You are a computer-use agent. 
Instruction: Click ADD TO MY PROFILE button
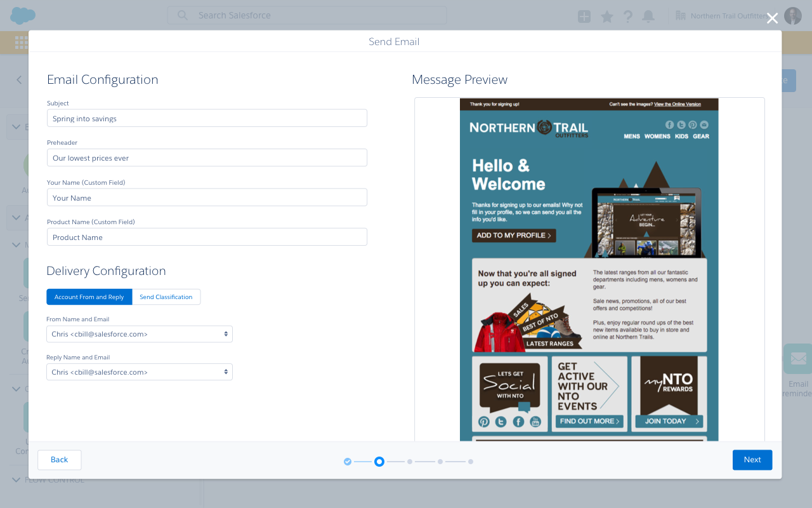pyautogui.click(x=514, y=236)
